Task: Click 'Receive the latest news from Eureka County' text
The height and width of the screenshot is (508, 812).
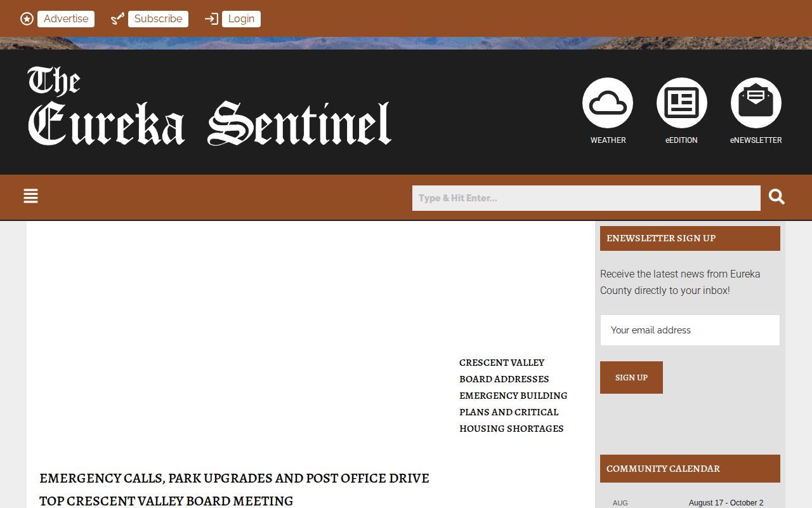Action: [x=680, y=282]
